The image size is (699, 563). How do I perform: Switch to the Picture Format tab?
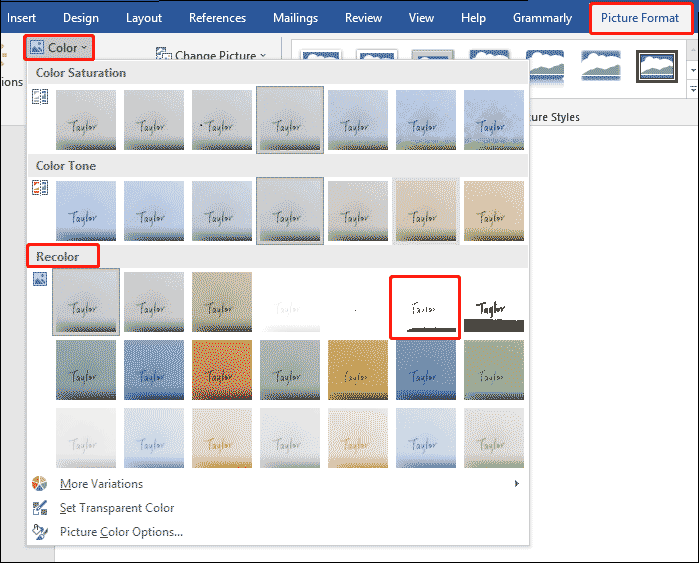(x=640, y=18)
